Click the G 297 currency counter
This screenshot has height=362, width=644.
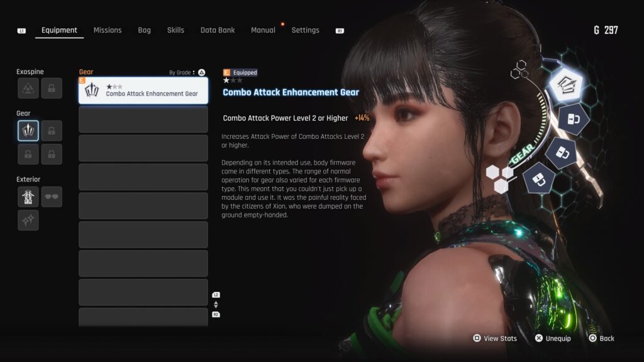tap(606, 30)
